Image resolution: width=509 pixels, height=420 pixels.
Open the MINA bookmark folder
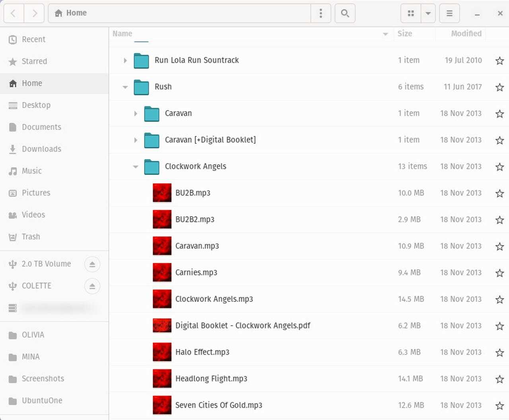coord(54,357)
